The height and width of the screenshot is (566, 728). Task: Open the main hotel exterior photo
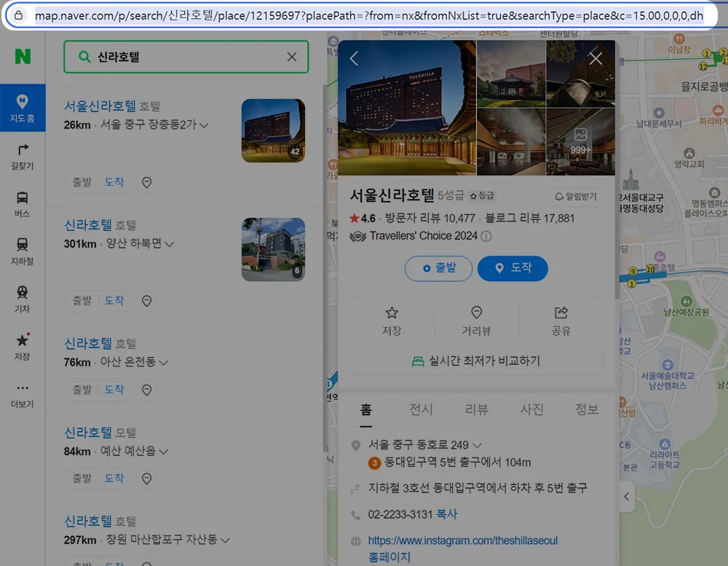pyautogui.click(x=407, y=108)
